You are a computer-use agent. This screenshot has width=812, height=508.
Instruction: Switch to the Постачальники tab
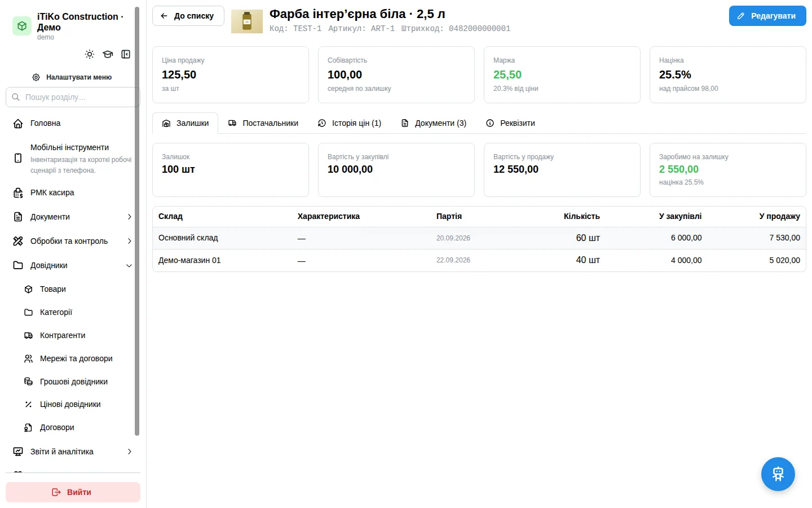click(x=263, y=123)
